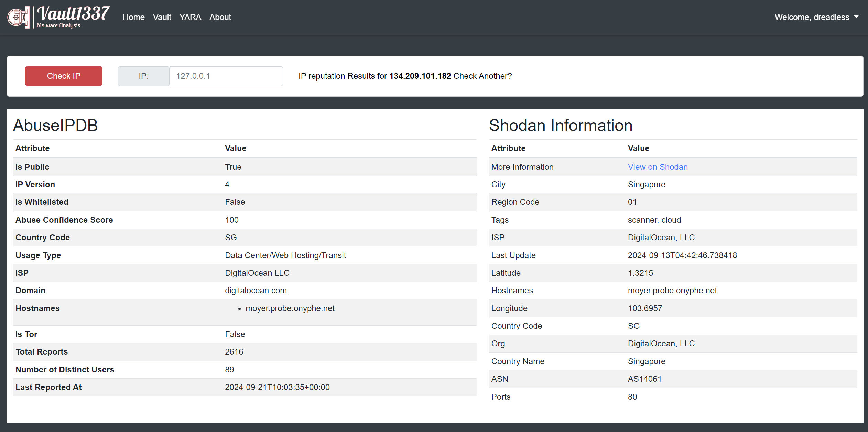Click the IP: label addon

[x=143, y=76]
